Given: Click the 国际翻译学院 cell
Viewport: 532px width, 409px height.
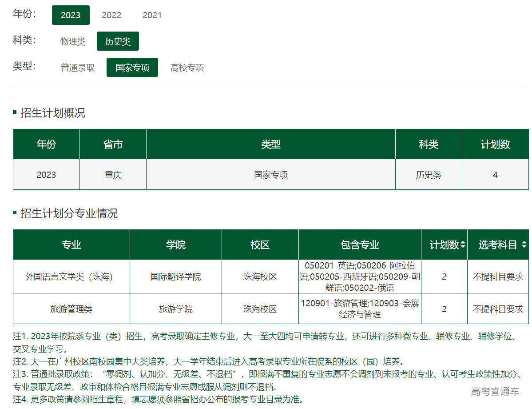Looking at the screenshot, I should tap(175, 277).
